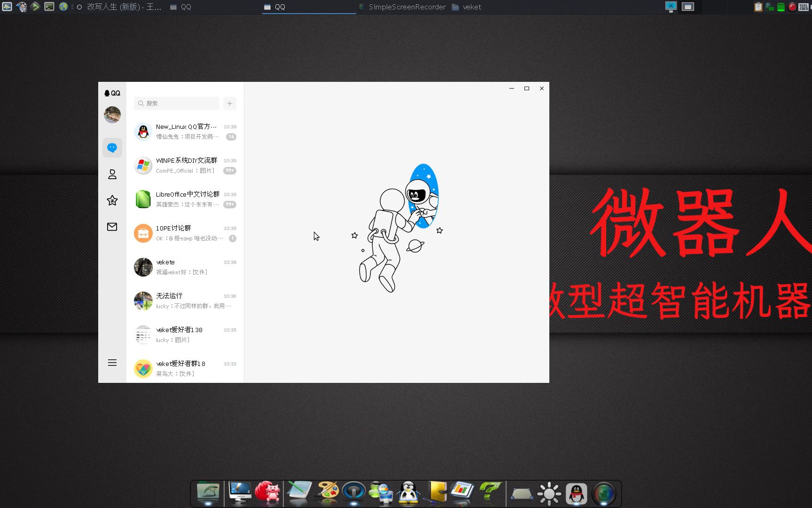Click your profile avatar picture
The width and height of the screenshot is (812, 508).
(x=112, y=114)
